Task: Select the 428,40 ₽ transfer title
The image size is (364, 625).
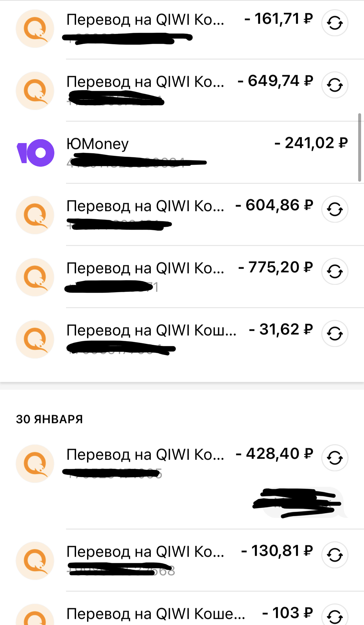Action: pyautogui.click(x=145, y=454)
